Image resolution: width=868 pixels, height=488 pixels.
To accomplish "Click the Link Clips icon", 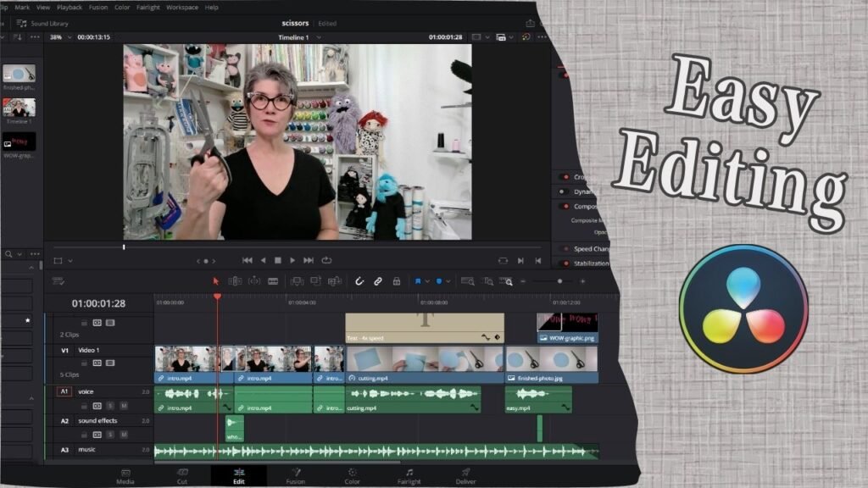I will click(376, 282).
